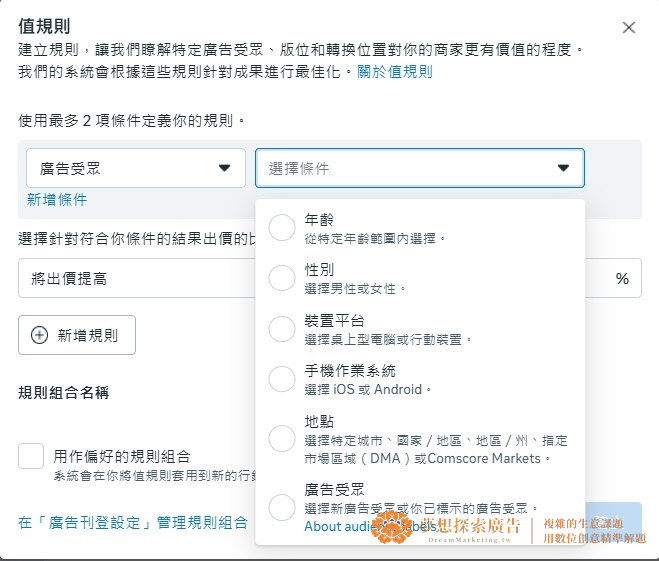Click the 新增條件 link
Screen dimensions: 659x561
(57, 200)
